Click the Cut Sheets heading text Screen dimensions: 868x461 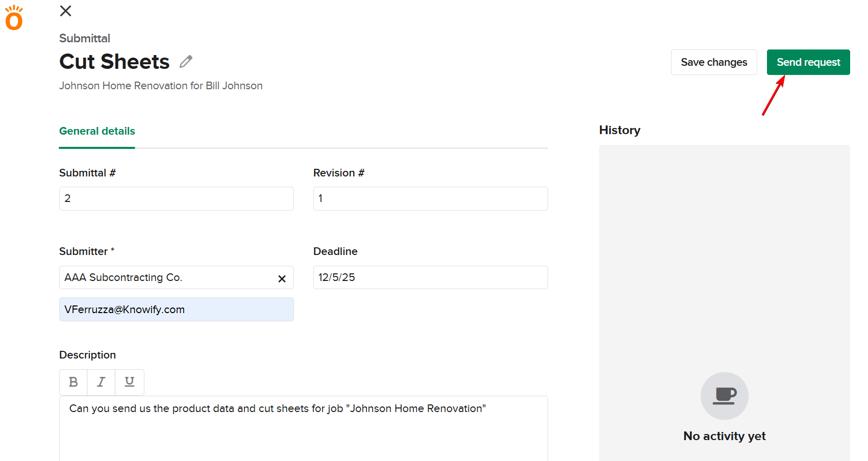pyautogui.click(x=114, y=62)
